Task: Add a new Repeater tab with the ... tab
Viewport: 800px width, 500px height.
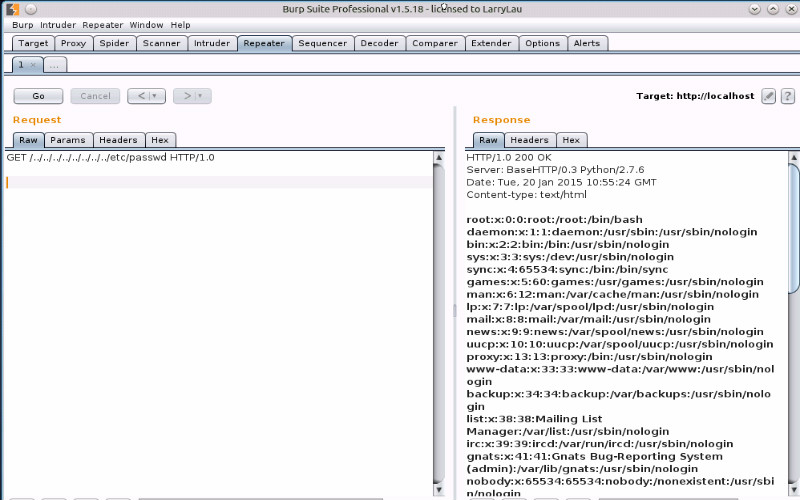Action: pyautogui.click(x=55, y=65)
